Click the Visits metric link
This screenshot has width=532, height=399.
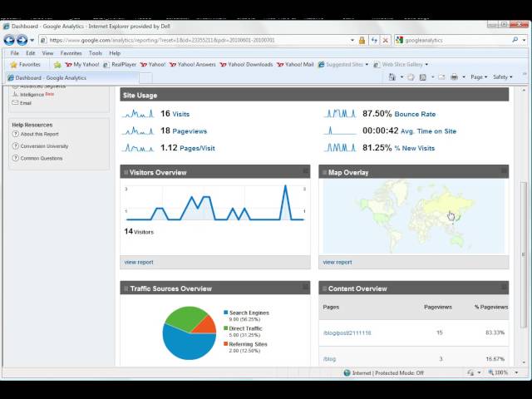click(181, 115)
